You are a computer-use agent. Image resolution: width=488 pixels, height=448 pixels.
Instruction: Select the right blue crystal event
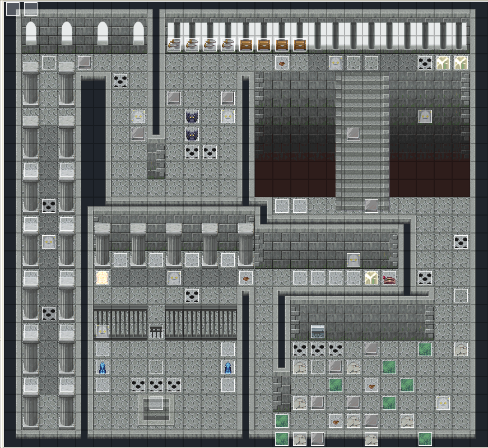228,367
